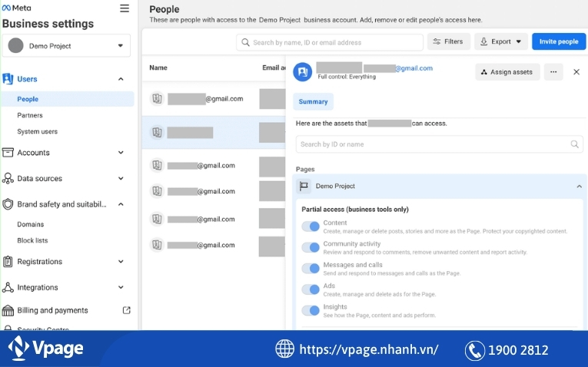The image size is (588, 367).
Task: Toggle the Community activity switch
Action: (311, 247)
